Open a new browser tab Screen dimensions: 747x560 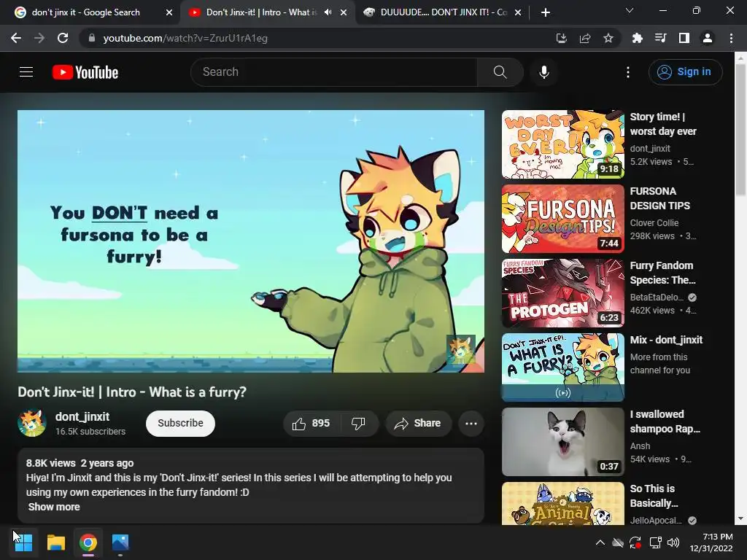[546, 12]
